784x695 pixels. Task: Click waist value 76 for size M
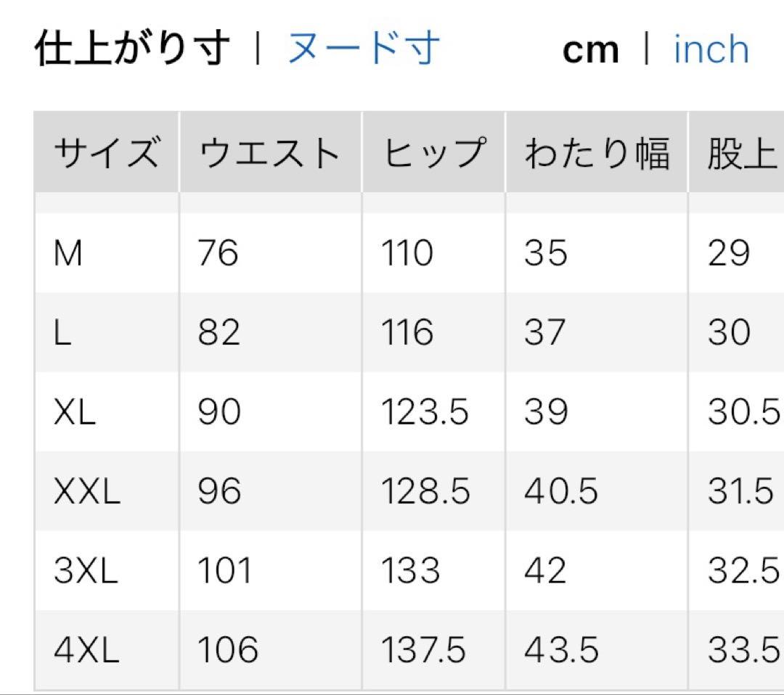[x=218, y=254]
